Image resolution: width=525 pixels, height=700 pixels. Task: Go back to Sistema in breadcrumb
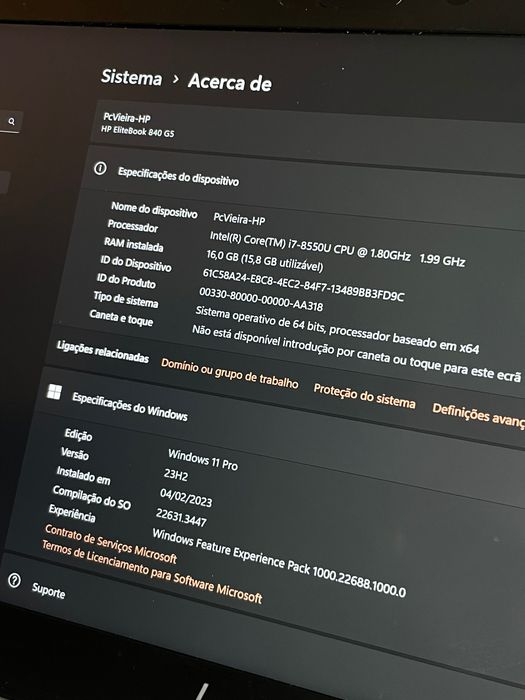tap(131, 77)
